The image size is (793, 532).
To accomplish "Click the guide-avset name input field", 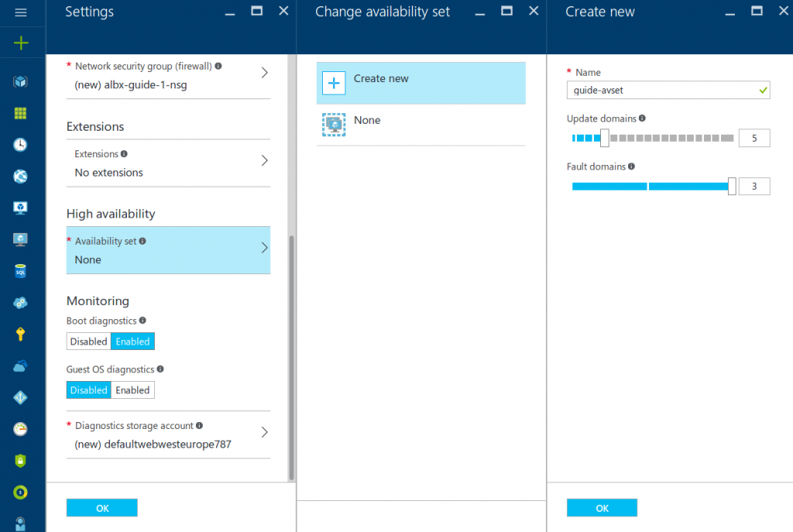I will [x=668, y=90].
